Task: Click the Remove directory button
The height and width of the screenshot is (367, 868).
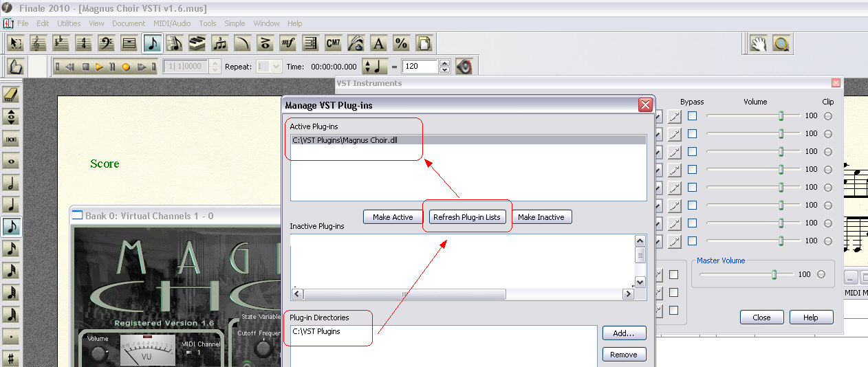Action: (x=625, y=355)
